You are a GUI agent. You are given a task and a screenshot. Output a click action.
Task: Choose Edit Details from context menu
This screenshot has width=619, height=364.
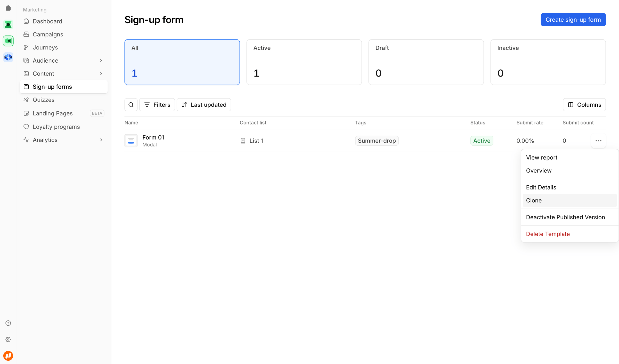coord(569,187)
